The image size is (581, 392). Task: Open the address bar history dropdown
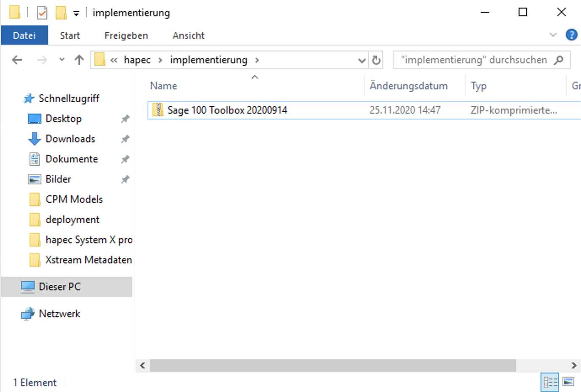pyautogui.click(x=362, y=61)
